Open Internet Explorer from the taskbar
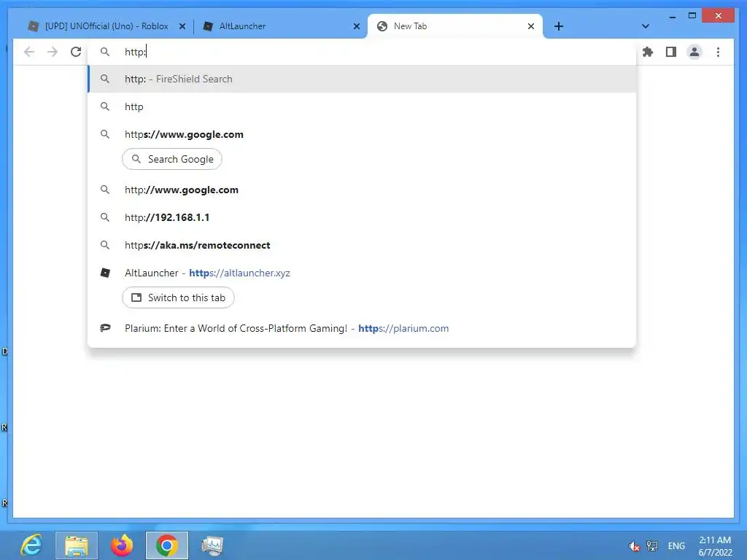Screen dimensions: 747x560 [31, 545]
